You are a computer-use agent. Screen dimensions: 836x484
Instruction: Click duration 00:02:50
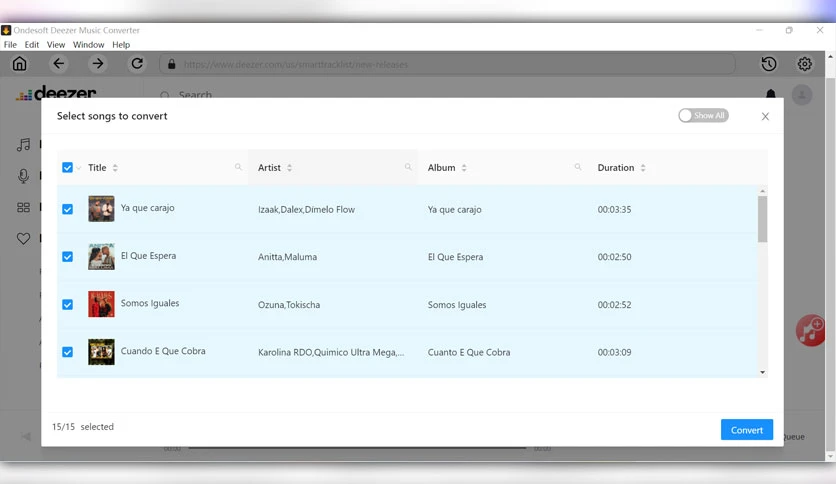click(x=614, y=257)
